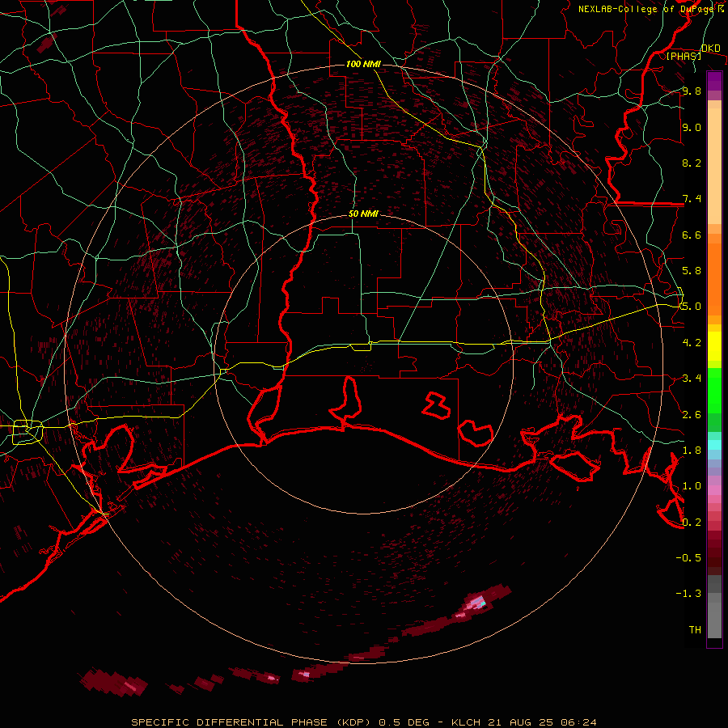
Task: Click the bright green segment of the color bar
Action: (x=714, y=391)
